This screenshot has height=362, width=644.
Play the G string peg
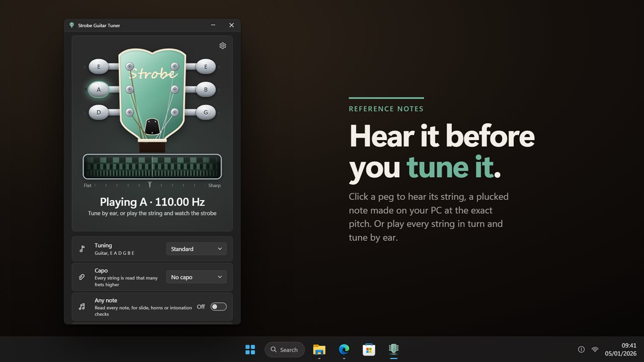(205, 113)
